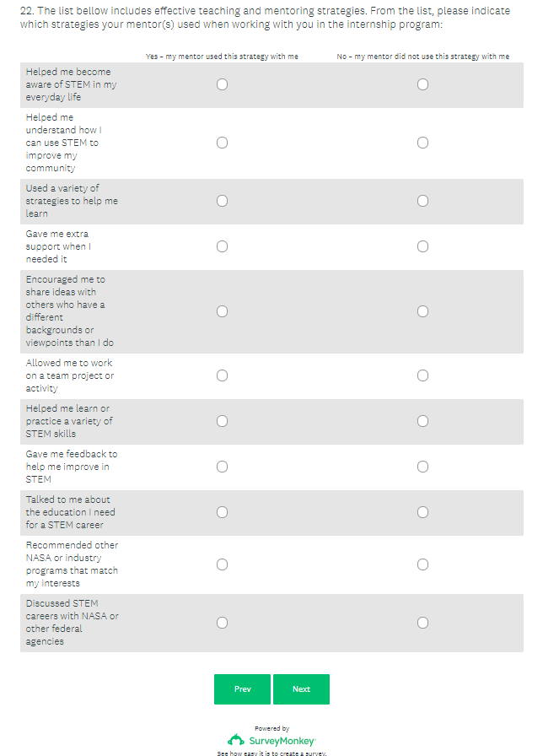Pick Yes for 'Gave me extra support'
543x756 pixels.
(x=222, y=246)
